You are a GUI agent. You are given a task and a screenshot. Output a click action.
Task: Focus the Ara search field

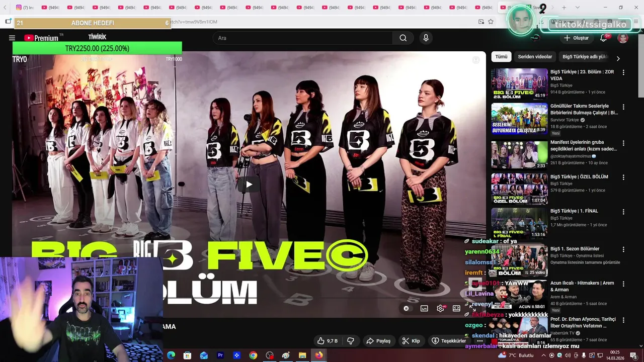(x=303, y=38)
